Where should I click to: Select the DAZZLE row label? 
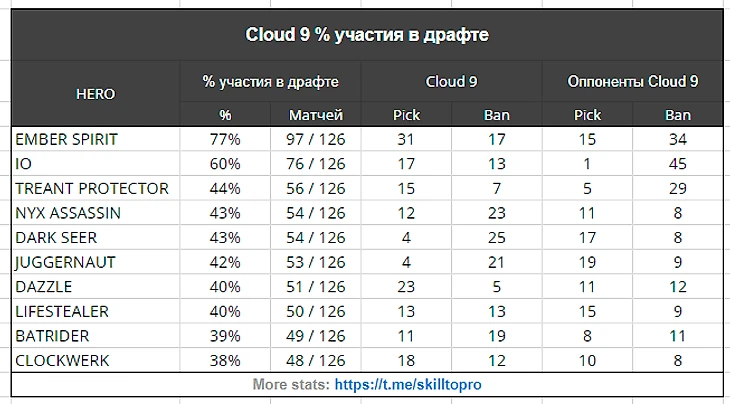[x=45, y=286]
